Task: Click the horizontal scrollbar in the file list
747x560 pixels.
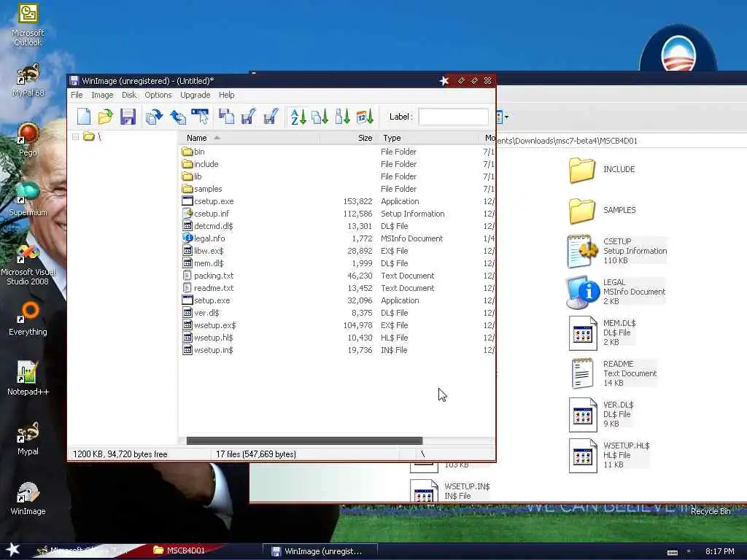Action: click(x=304, y=440)
